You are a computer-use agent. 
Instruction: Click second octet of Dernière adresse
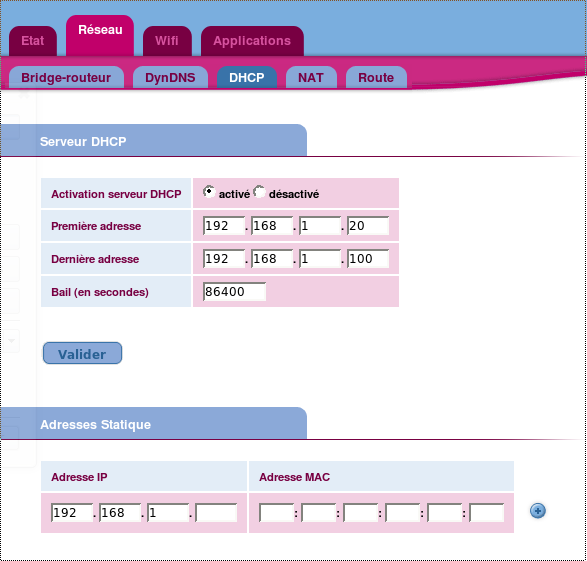pos(272,259)
